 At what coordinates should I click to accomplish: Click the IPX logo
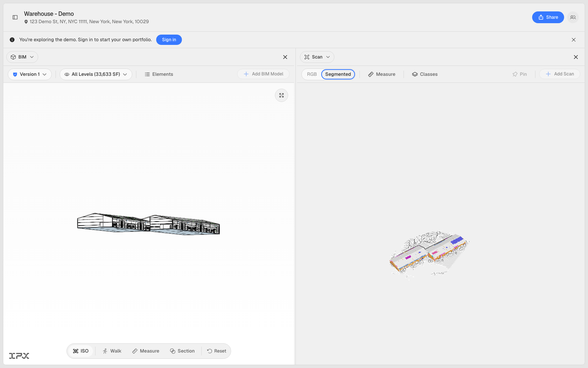click(x=19, y=356)
